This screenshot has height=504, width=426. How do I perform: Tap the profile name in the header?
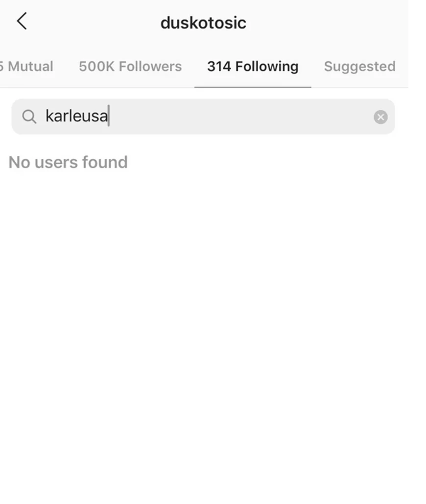tap(203, 23)
